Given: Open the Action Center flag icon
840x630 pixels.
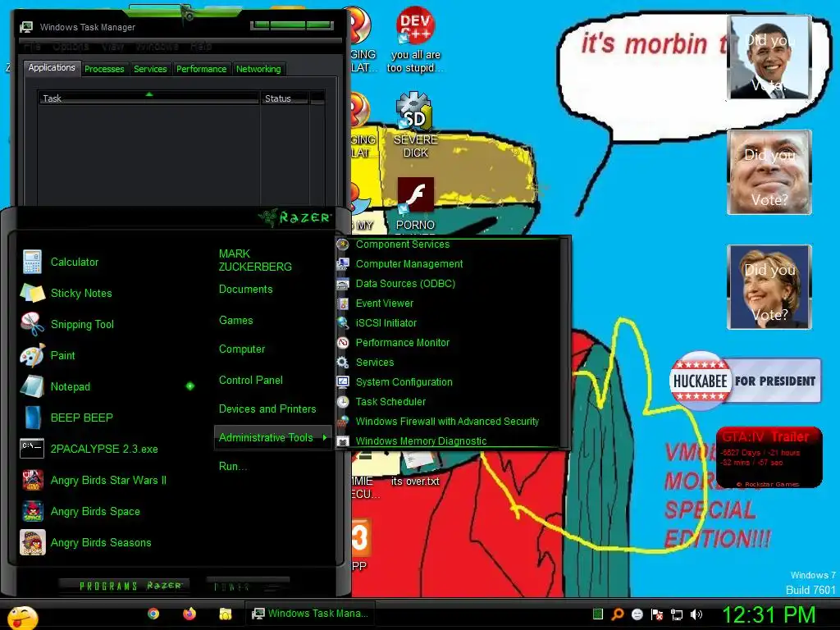Looking at the screenshot, I should click(657, 614).
